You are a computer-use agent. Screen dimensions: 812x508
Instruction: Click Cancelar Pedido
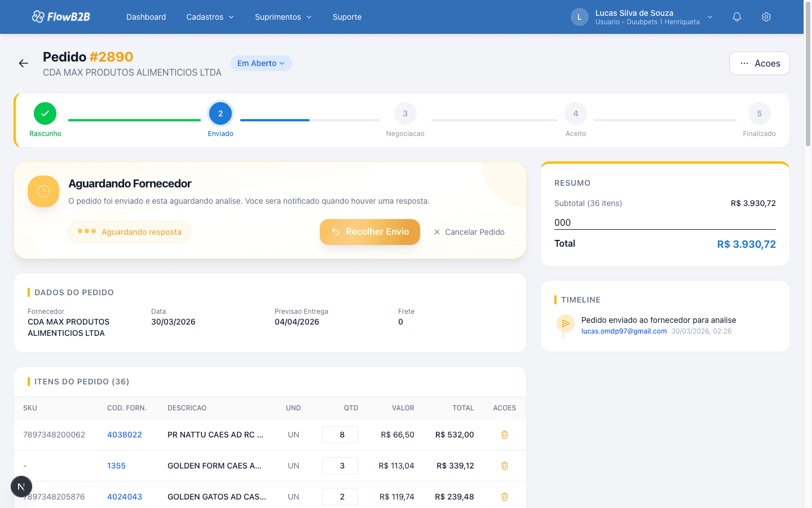469,232
